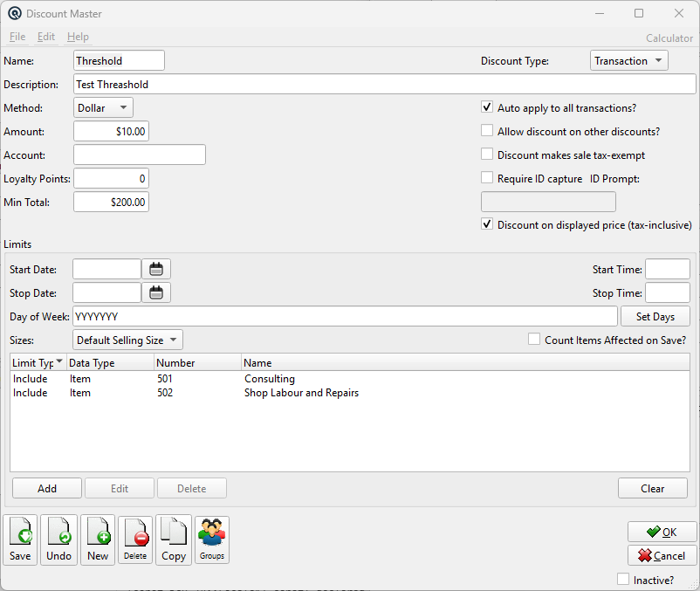This screenshot has width=700, height=591.
Task: Click the Loyalty Points field
Action: [111, 179]
